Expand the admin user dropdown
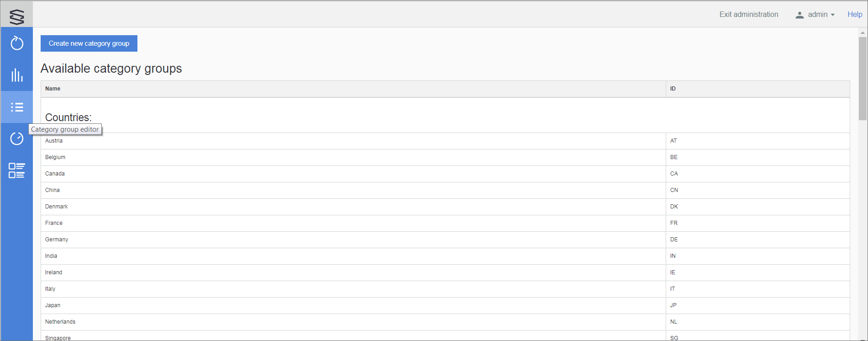 tap(816, 15)
